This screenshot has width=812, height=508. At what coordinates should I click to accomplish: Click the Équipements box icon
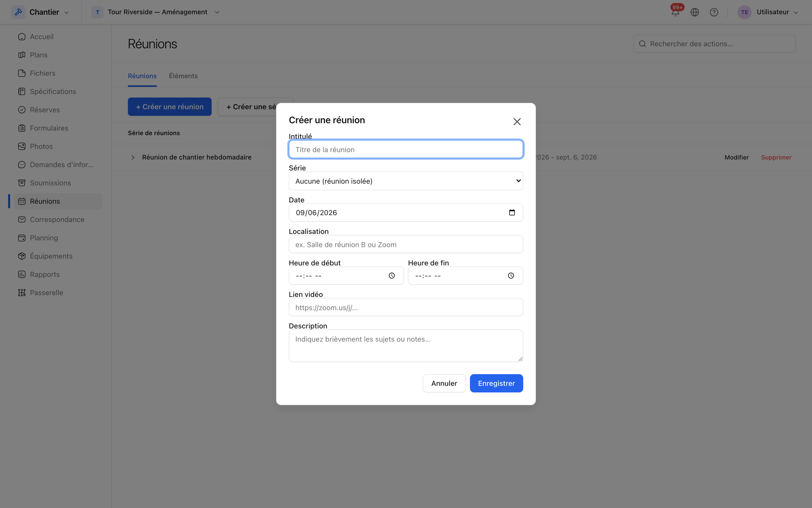click(22, 256)
